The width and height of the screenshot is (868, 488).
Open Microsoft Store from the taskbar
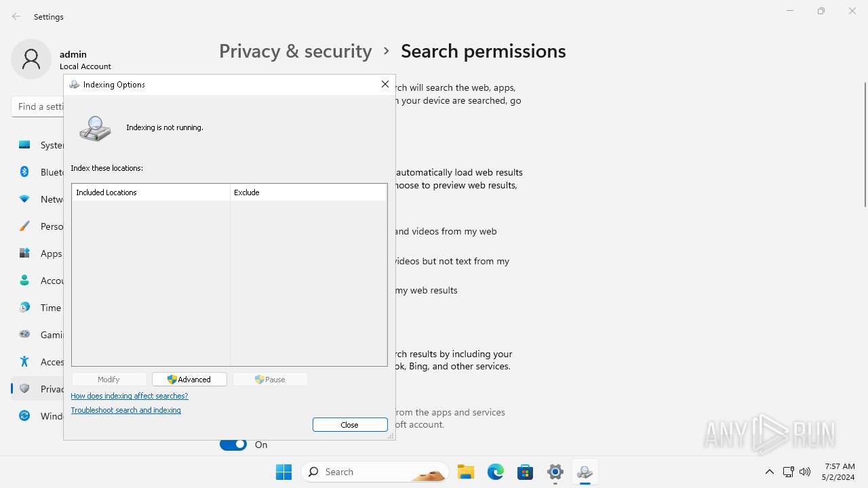tap(525, 472)
